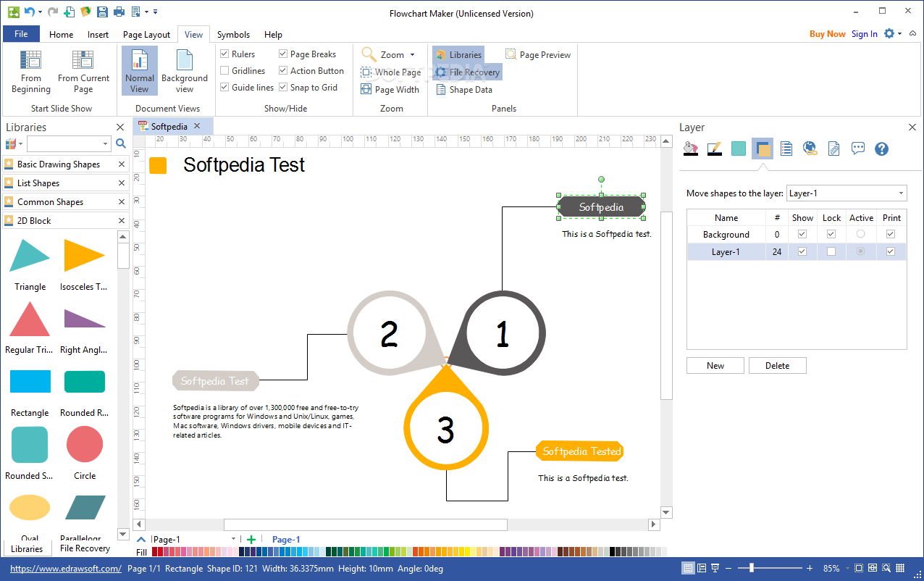
Task: Select Active radio for Background layer
Action: coord(860,234)
